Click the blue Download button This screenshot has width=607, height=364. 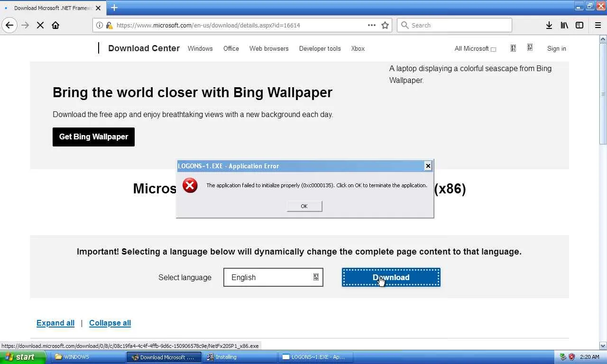point(391,277)
